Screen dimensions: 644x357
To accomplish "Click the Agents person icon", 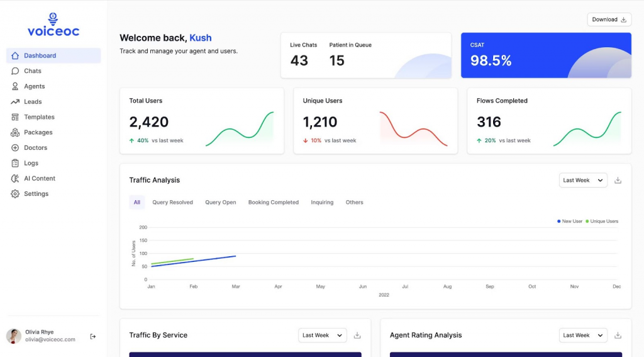I will tap(15, 86).
